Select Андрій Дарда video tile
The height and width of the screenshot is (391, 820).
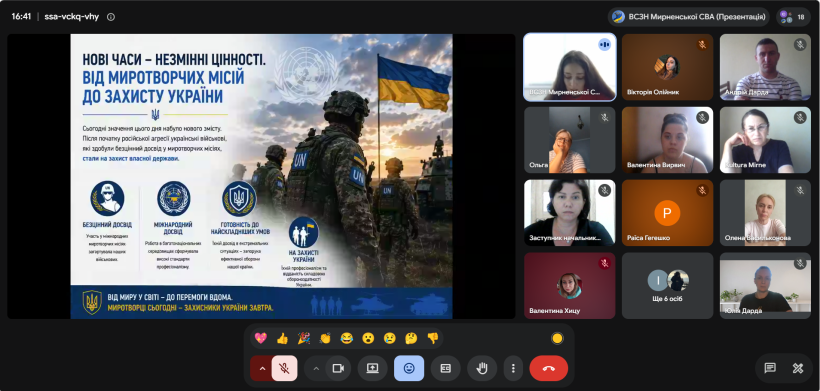click(x=765, y=67)
